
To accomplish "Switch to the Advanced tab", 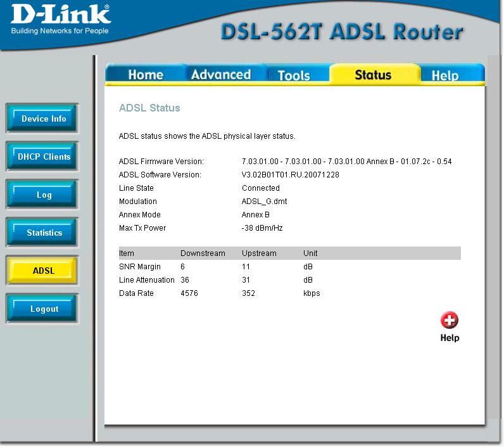I will coord(220,75).
